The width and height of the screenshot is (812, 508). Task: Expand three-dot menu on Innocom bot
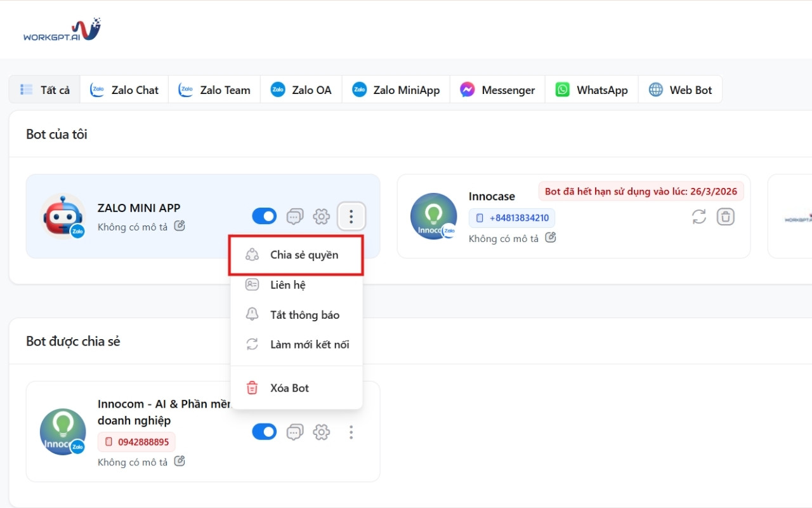click(351, 432)
